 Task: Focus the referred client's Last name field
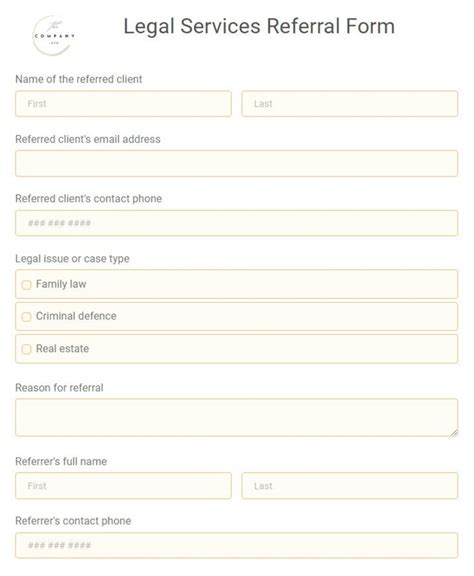point(349,104)
